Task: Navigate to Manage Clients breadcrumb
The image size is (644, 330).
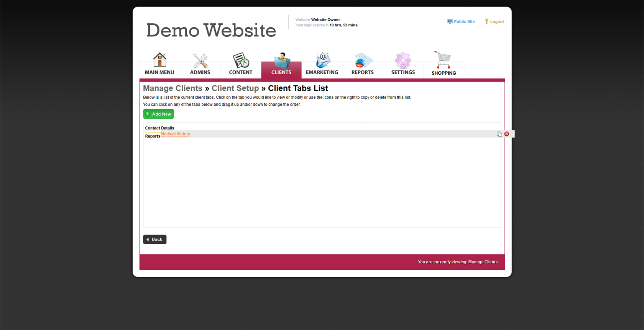Action: [x=172, y=88]
